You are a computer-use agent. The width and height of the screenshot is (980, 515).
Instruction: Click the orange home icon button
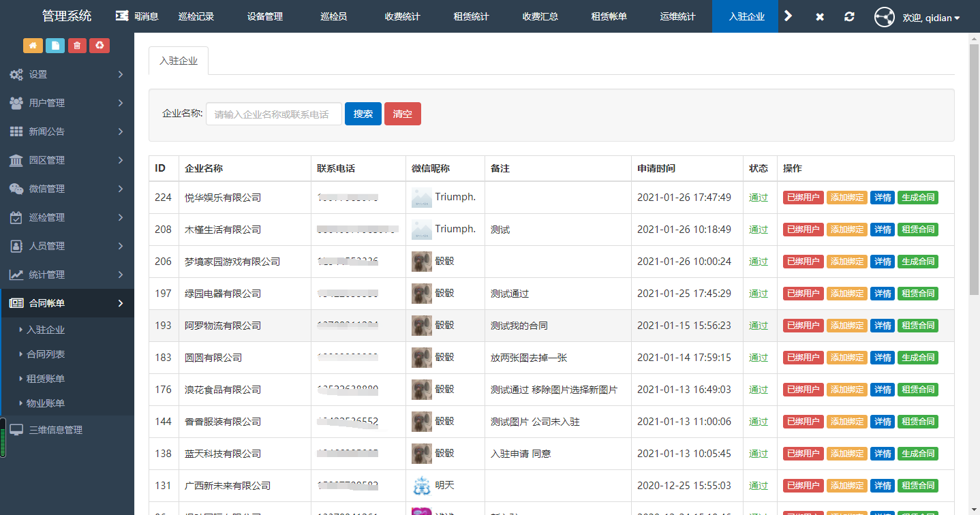(x=33, y=46)
